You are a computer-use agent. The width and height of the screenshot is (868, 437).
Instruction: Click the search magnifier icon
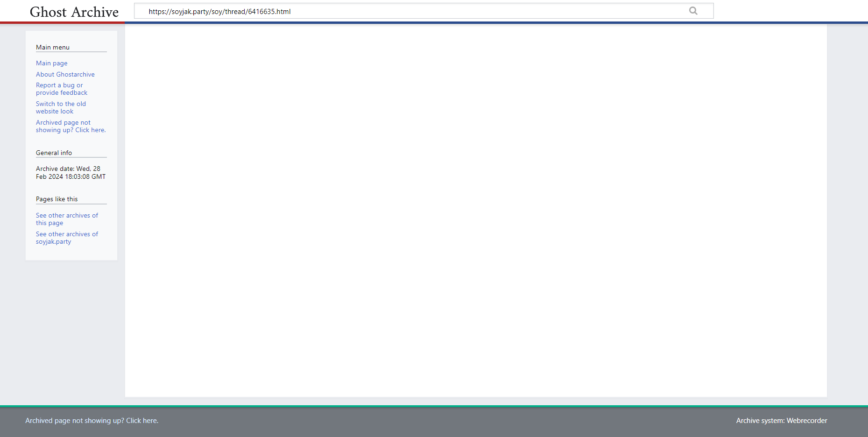(x=693, y=11)
